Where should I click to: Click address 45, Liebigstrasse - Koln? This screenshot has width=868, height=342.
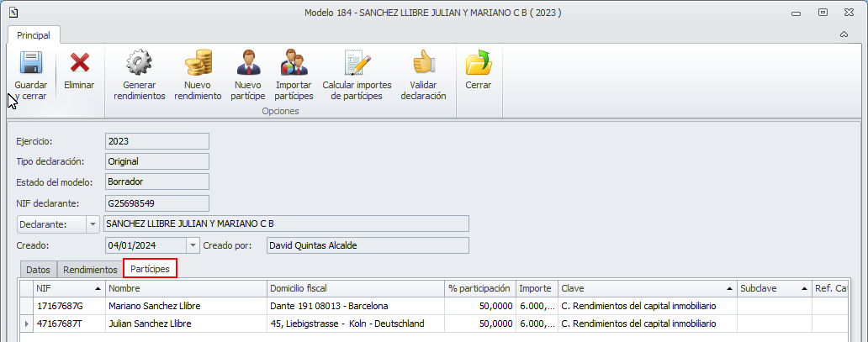(x=356, y=324)
